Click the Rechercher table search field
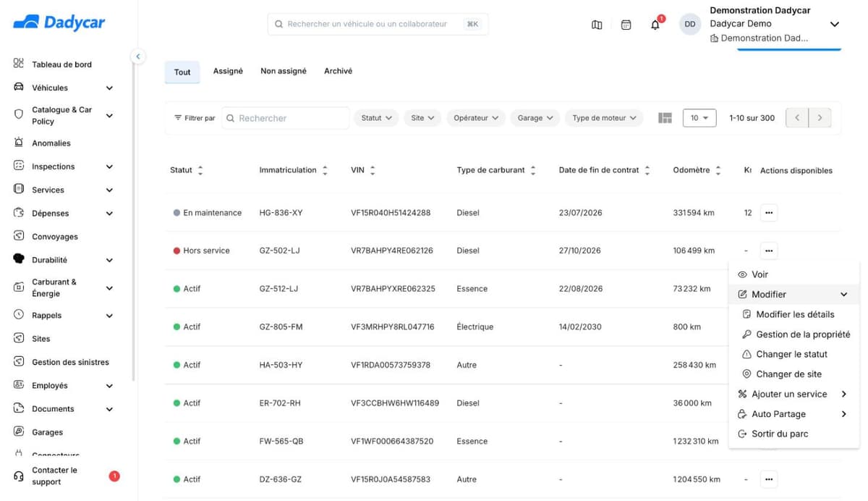This screenshot has width=868, height=501. [285, 118]
